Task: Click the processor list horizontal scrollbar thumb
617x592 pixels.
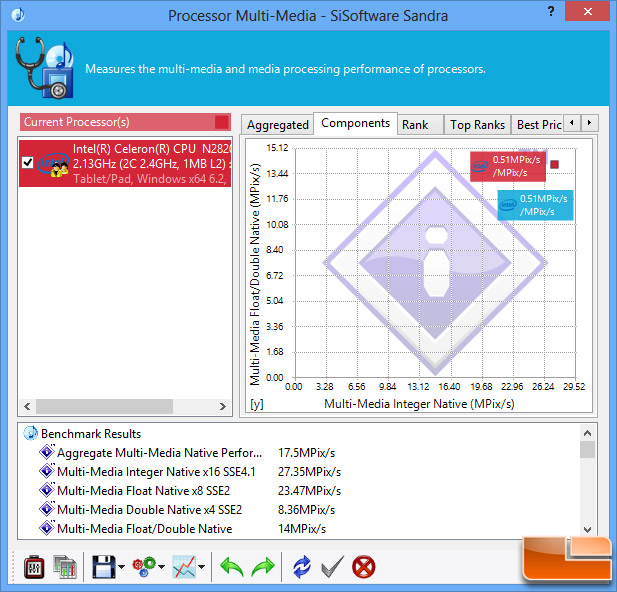Action: coord(104,406)
